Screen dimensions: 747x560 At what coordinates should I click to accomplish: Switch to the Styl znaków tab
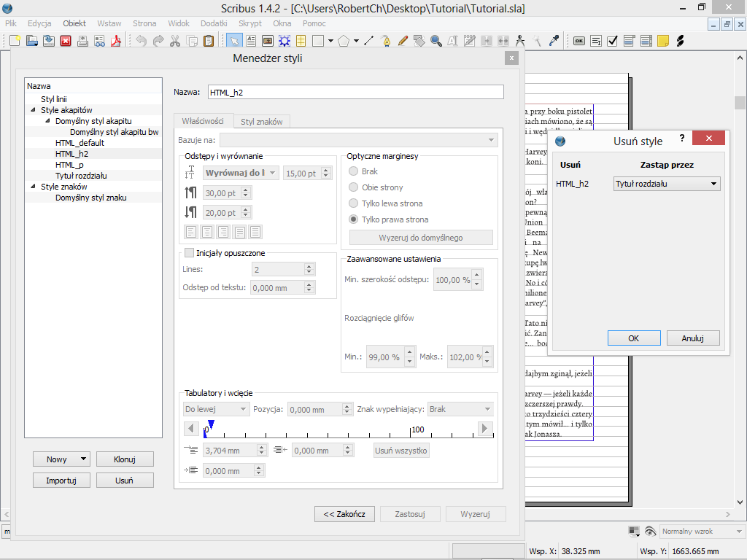(x=263, y=122)
